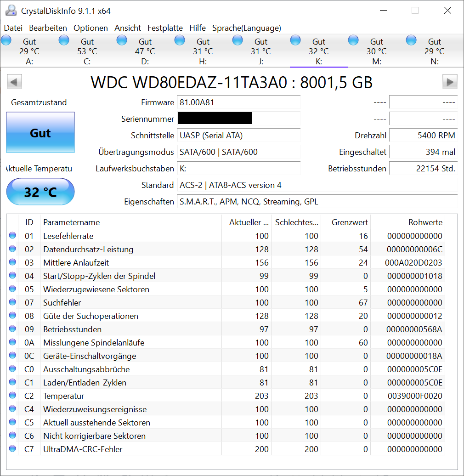Click the Gut overall health status button
Viewport: 464px width, 476px height.
click(40, 132)
